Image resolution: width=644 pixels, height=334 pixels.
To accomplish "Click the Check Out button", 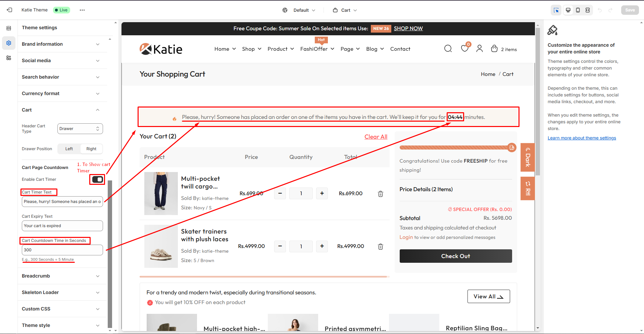I will tap(455, 256).
